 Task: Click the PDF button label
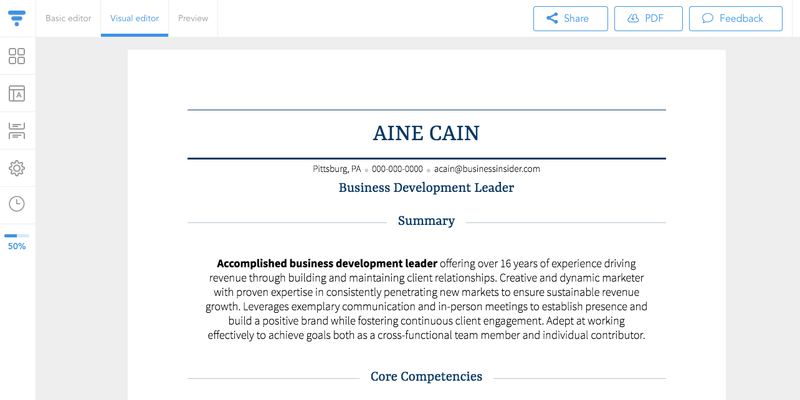coord(654,18)
